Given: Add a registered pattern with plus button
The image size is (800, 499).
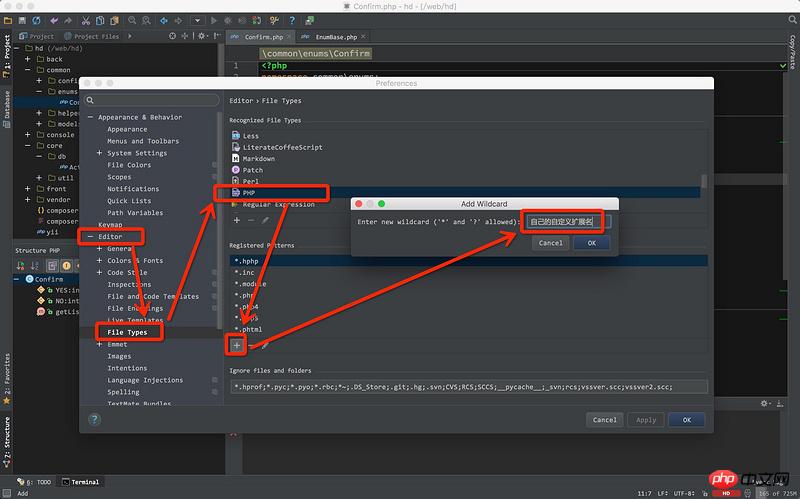Looking at the screenshot, I should pos(237,345).
